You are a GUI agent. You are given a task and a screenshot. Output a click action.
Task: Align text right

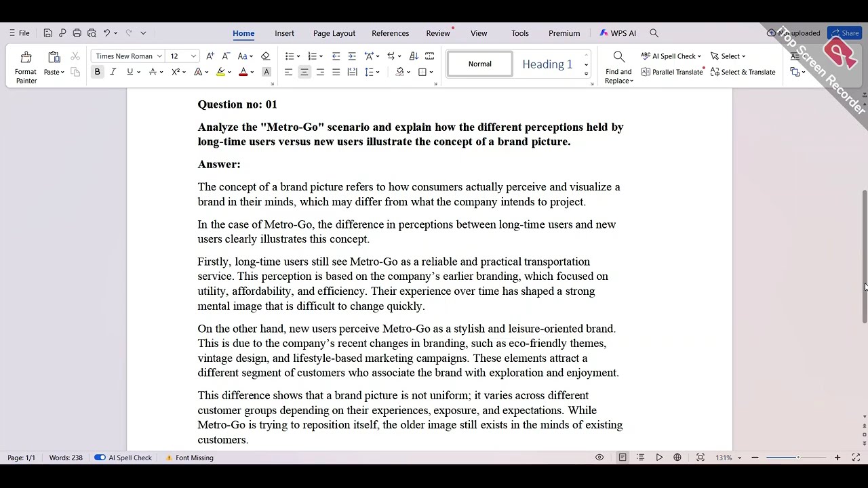coord(320,72)
